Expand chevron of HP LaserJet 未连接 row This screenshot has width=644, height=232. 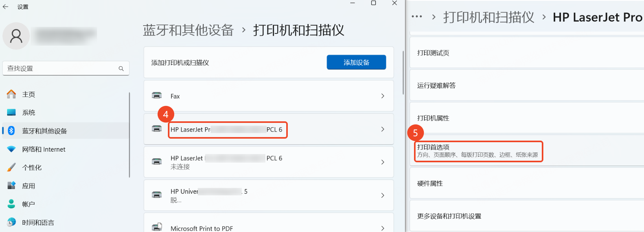click(383, 162)
